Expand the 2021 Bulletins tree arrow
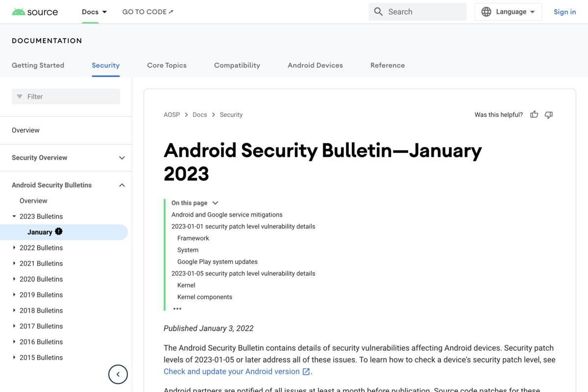Image resolution: width=588 pixels, height=392 pixels. click(14, 263)
